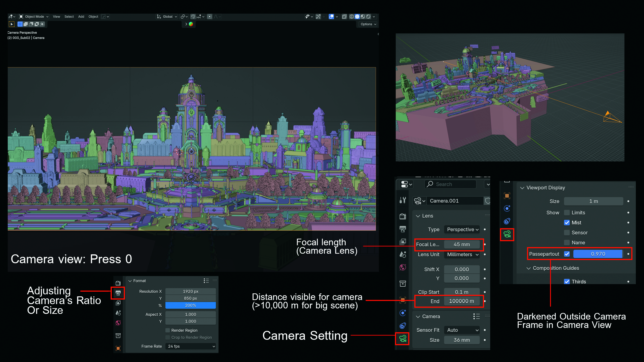Open camera Data tab in the Lens properties panel
Image resolution: width=644 pixels, height=362 pixels.
click(403, 339)
